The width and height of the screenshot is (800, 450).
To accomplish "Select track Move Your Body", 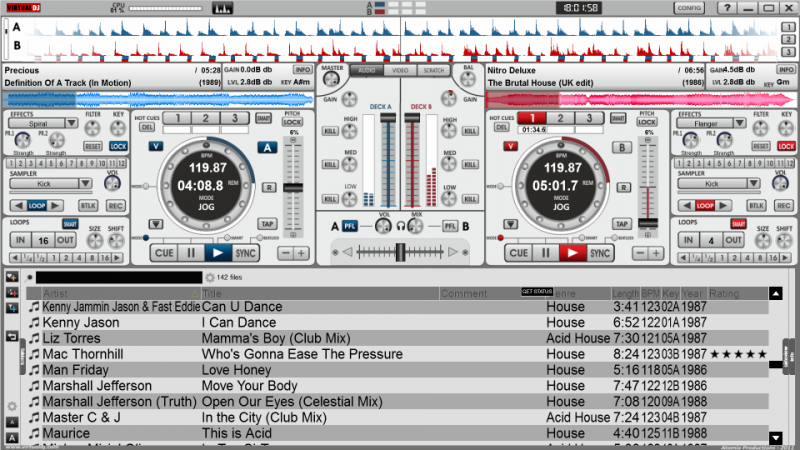I will coord(249,386).
